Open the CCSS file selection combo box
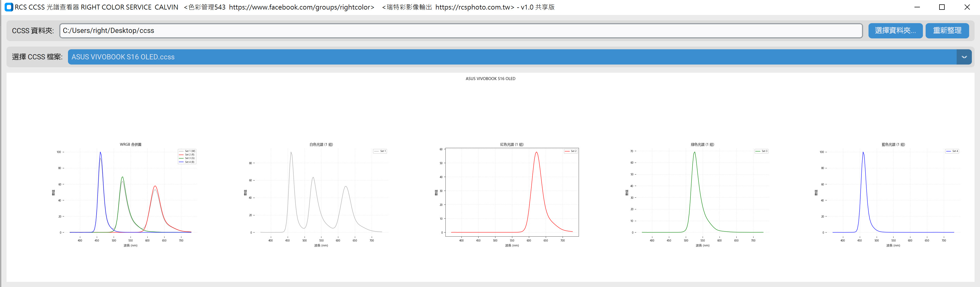The image size is (980, 287). coord(520,57)
